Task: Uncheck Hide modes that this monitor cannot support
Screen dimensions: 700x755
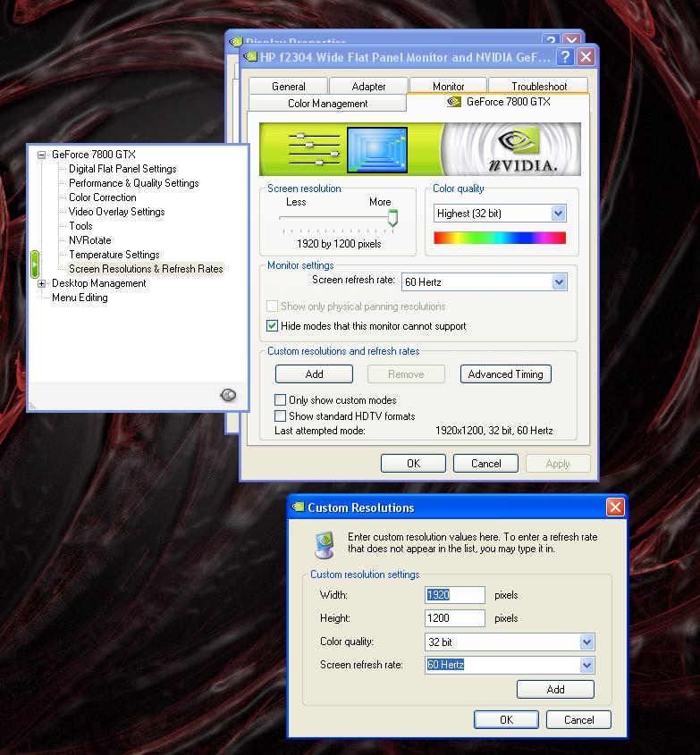Action: (x=272, y=326)
